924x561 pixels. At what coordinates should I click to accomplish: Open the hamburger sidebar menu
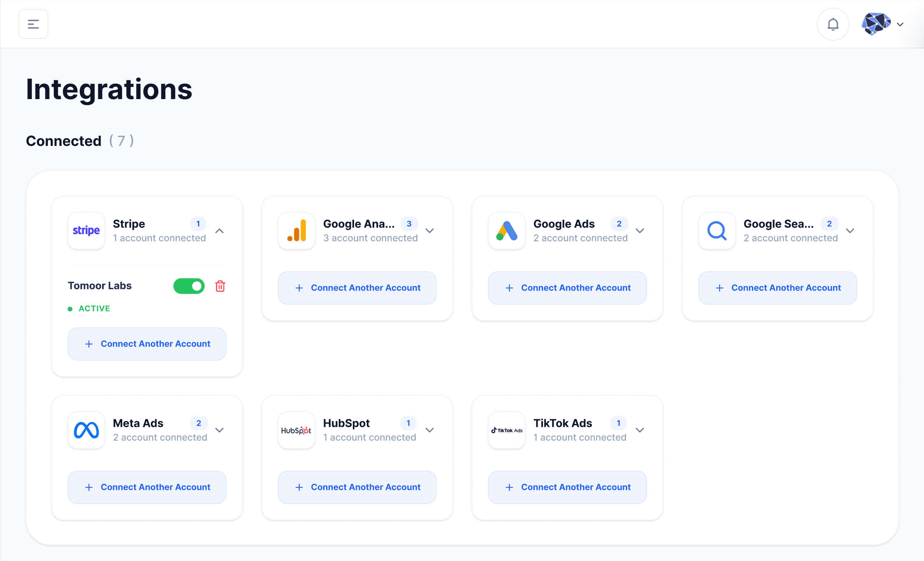pos(34,24)
